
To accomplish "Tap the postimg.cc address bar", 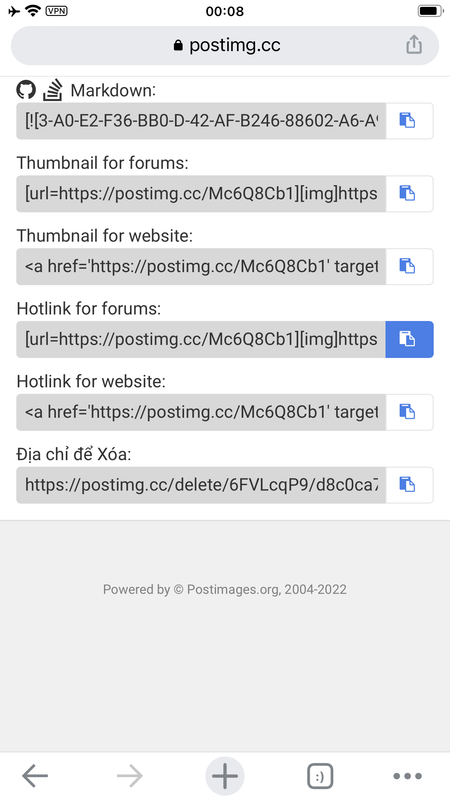I will click(224, 45).
